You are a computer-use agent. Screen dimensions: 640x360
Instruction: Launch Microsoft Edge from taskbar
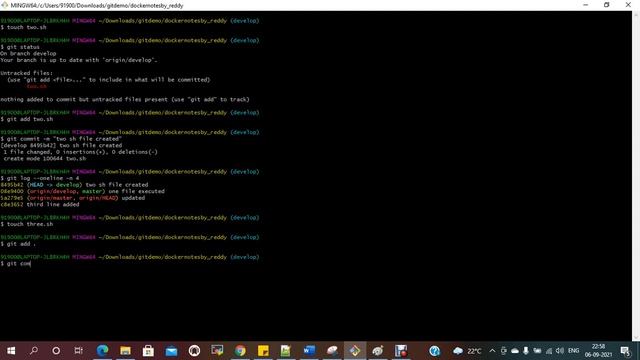pyautogui.click(x=102, y=351)
